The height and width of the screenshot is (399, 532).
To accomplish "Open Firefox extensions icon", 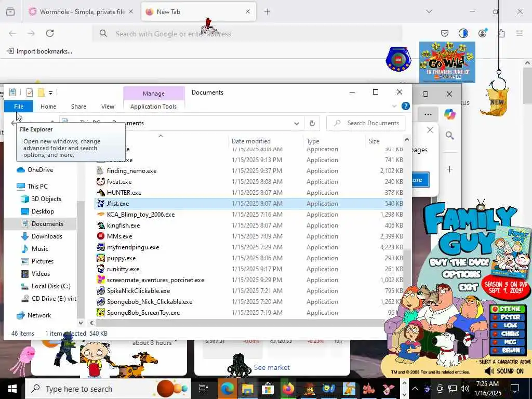I will [x=501, y=33].
